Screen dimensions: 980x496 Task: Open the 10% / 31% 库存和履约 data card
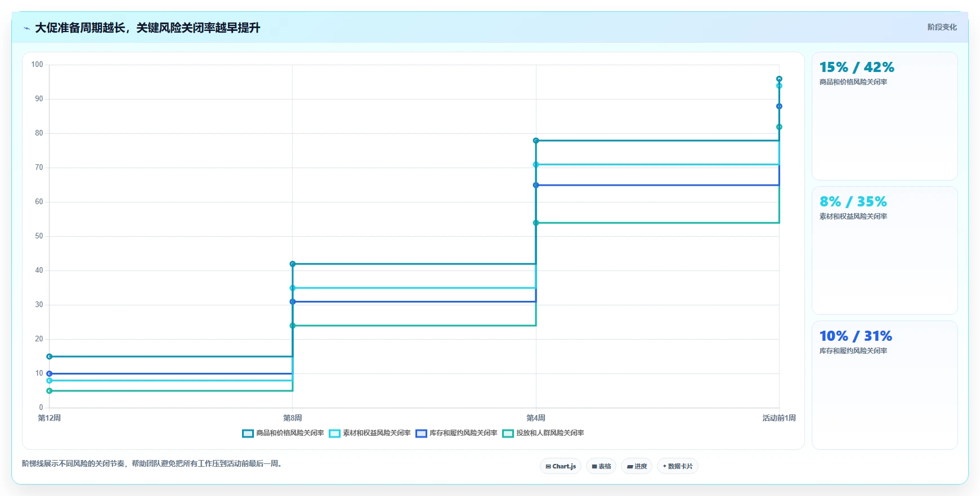coord(884,385)
